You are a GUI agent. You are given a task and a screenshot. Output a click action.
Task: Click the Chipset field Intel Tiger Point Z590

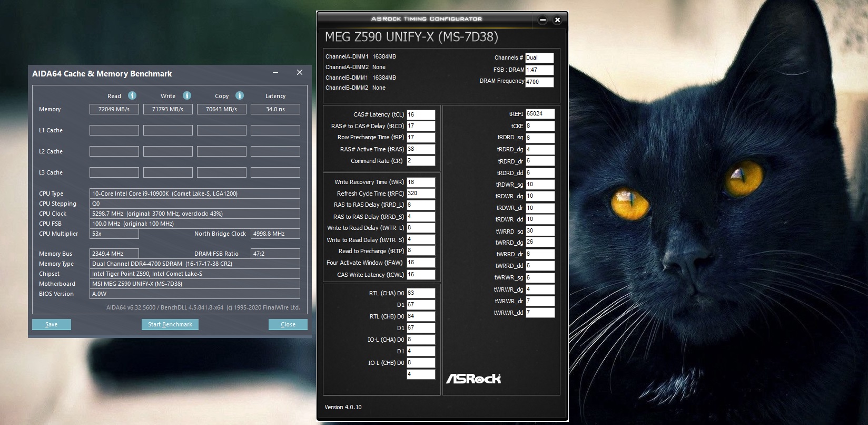tap(195, 274)
